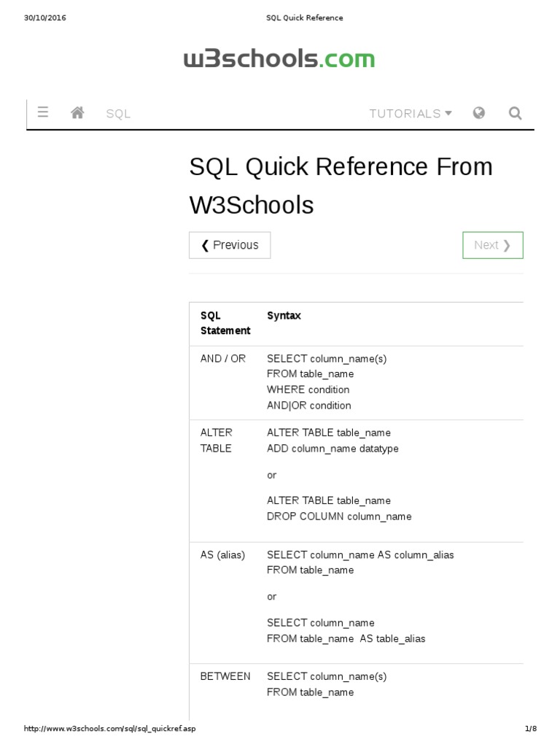Open the hamburger menu icon
Image resolution: width=560 pixels, height=747 pixels.
click(43, 112)
